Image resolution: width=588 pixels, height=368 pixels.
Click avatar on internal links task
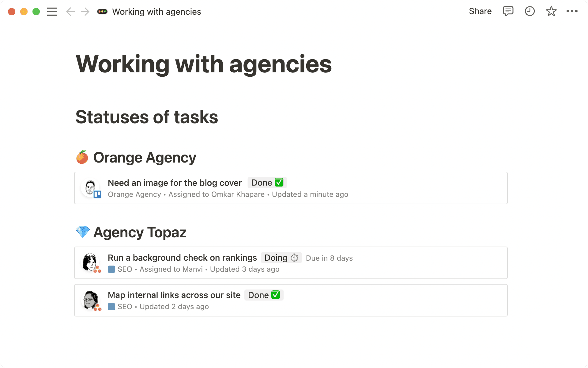pyautogui.click(x=91, y=300)
